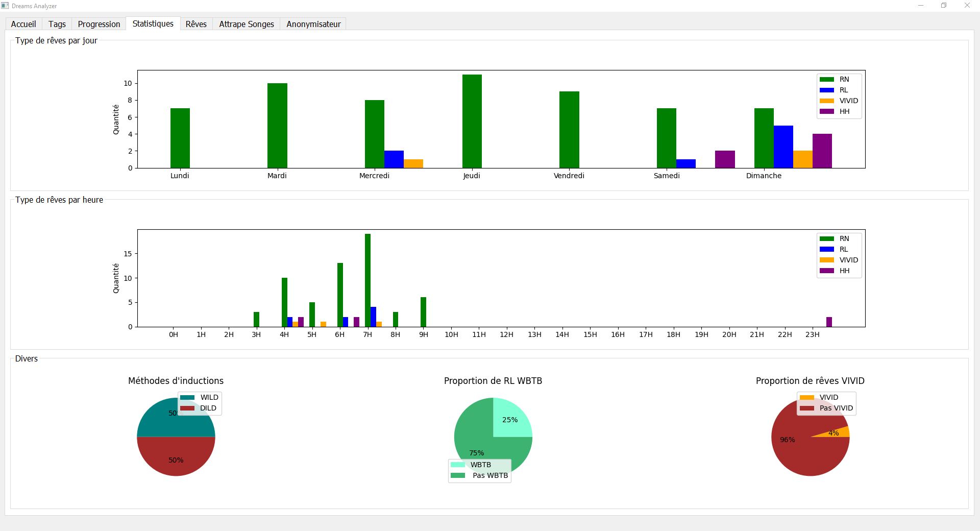
Task: Click the teal WILD legend swatch
Action: pos(187,397)
